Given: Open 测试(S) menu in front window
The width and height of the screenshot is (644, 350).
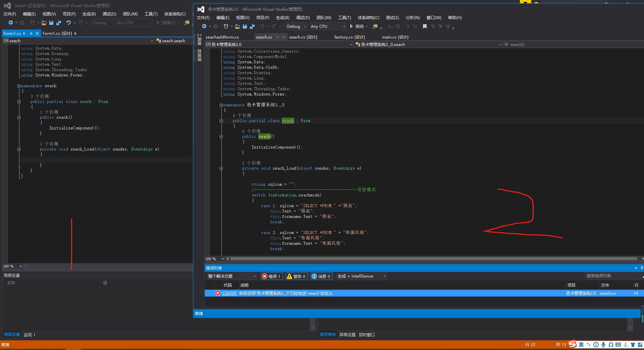Looking at the screenshot, I should pyautogui.click(x=392, y=17).
